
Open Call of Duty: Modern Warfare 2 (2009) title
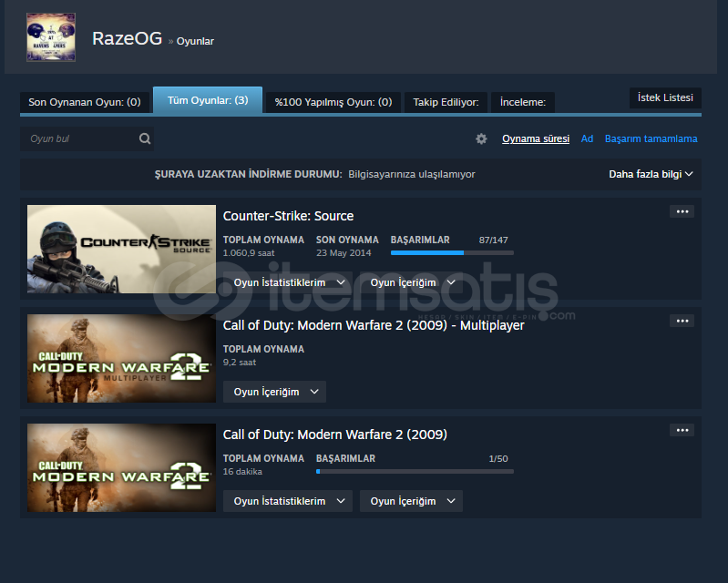point(335,435)
